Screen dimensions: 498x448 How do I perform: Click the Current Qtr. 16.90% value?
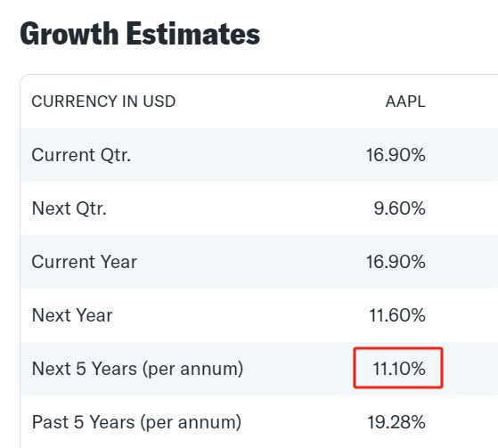coord(396,155)
